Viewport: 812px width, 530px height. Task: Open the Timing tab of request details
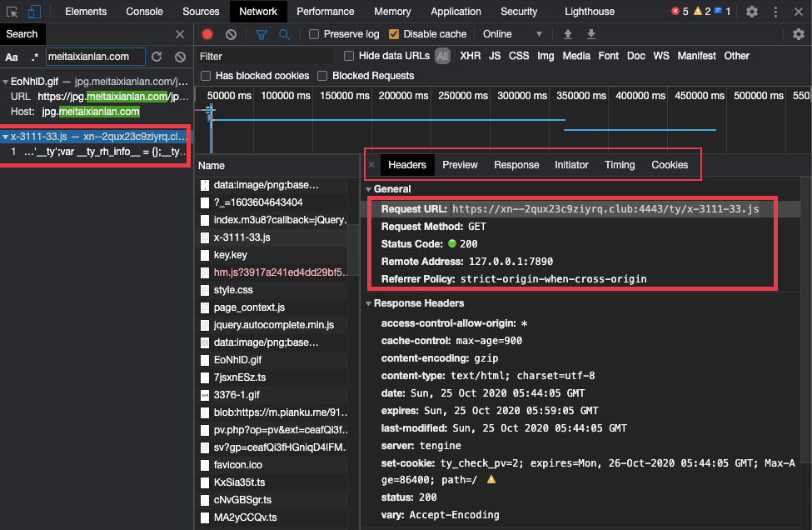[x=620, y=165]
